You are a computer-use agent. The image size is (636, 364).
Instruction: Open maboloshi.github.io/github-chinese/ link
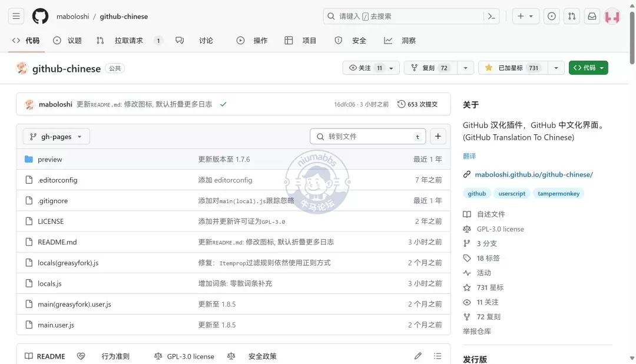point(534,174)
